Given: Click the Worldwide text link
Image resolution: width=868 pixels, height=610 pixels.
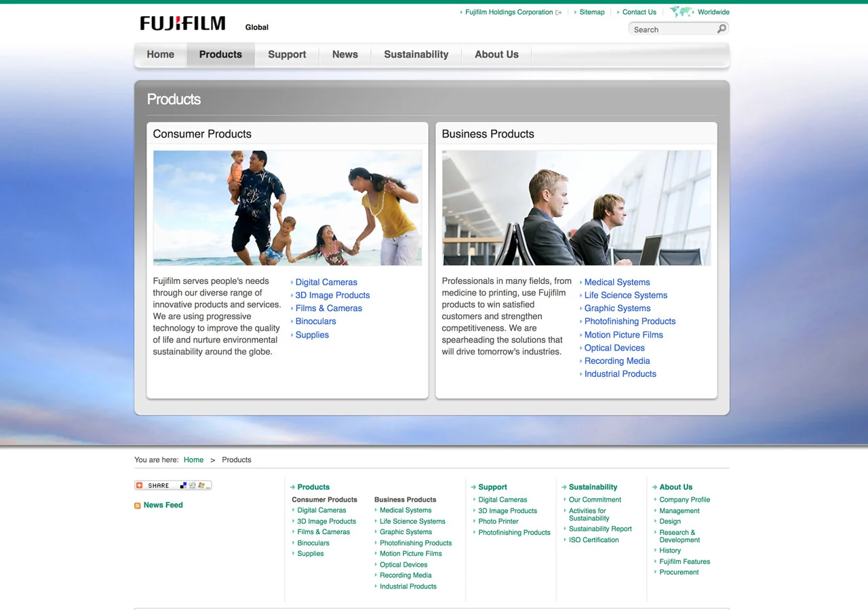Looking at the screenshot, I should tap(713, 12).
